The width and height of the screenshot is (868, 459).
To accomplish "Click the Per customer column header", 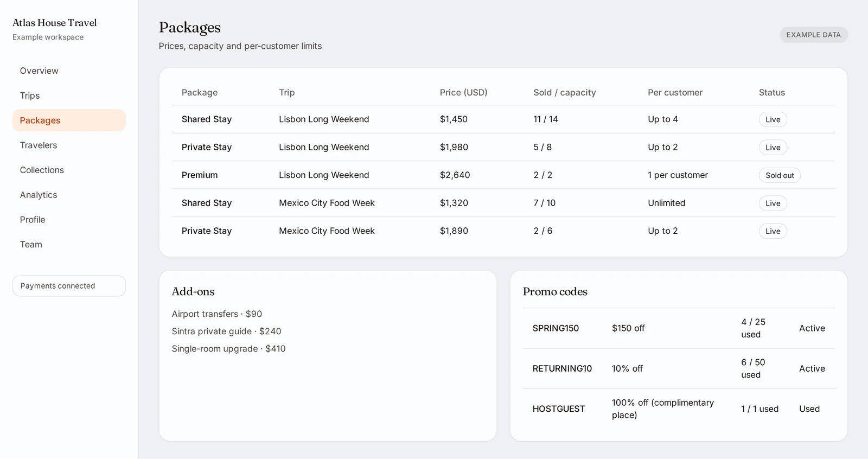I will (675, 93).
